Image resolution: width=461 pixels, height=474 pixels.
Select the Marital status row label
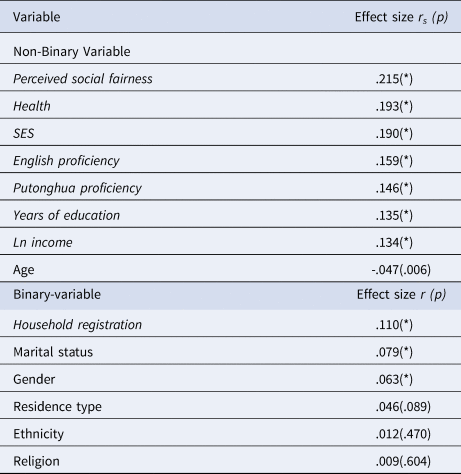click(x=53, y=352)
